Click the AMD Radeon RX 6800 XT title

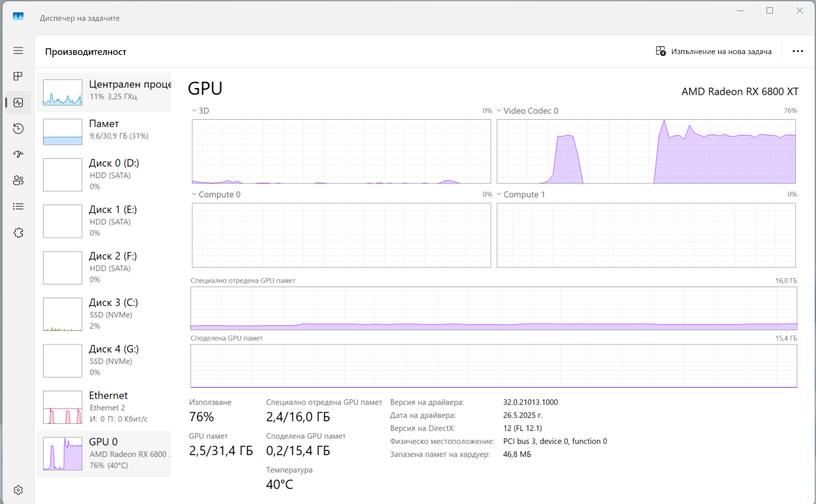(740, 92)
